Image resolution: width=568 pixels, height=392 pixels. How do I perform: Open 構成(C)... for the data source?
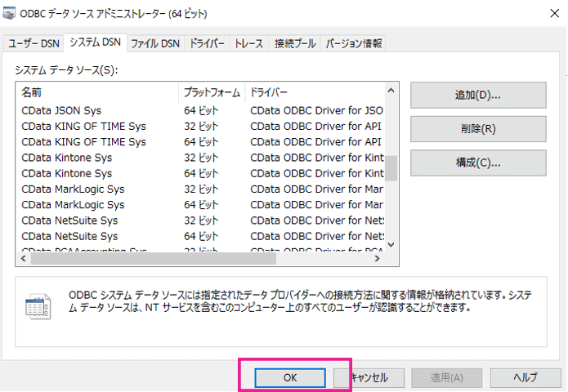(478, 163)
